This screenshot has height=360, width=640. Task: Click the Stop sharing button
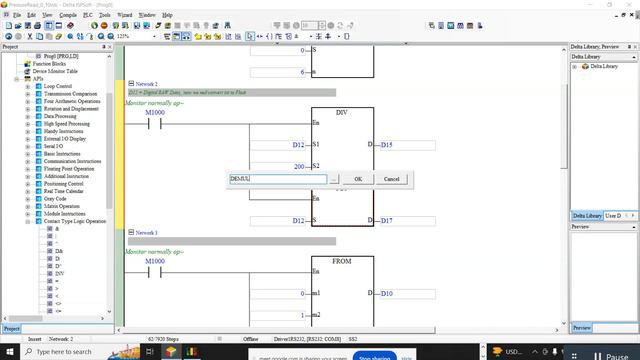click(x=375, y=358)
